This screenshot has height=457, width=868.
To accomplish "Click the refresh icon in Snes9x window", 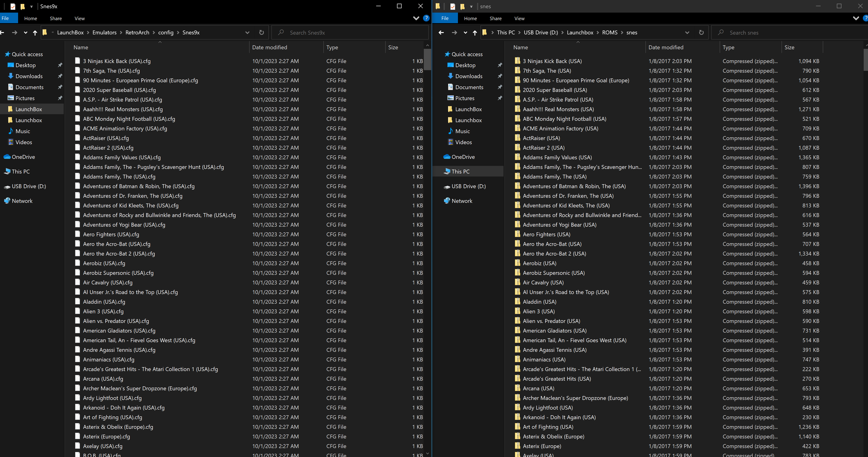I will coord(261,32).
